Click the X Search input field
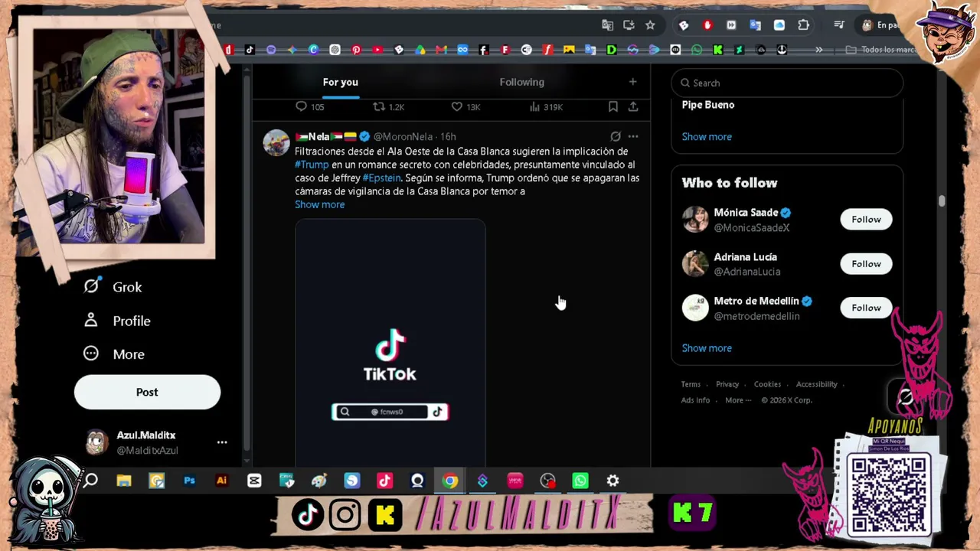This screenshot has height=551, width=980. 787,83
